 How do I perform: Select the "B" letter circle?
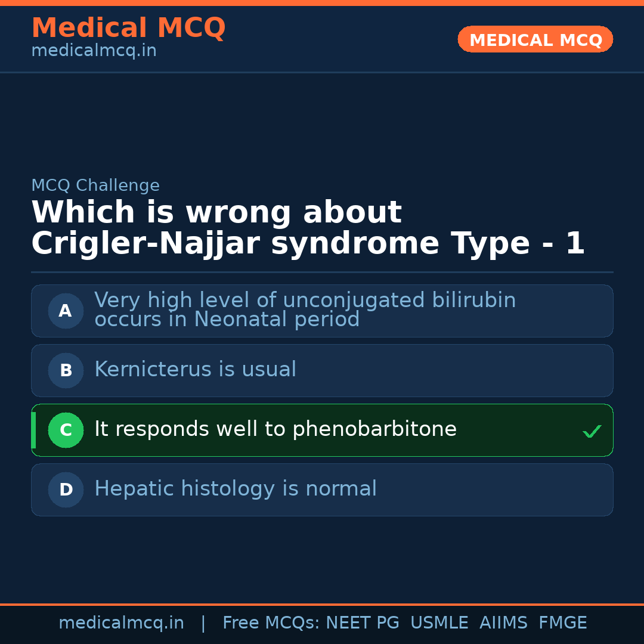tap(66, 370)
